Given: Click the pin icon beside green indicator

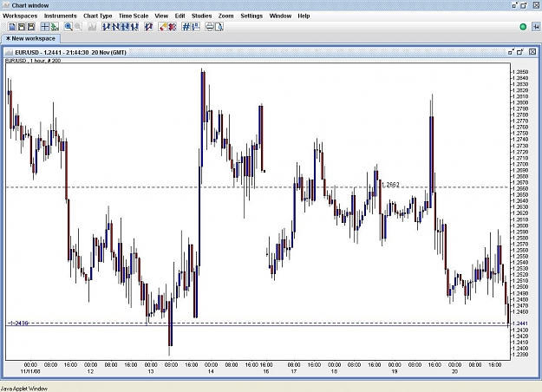Looking at the screenshot, I should 535,27.
